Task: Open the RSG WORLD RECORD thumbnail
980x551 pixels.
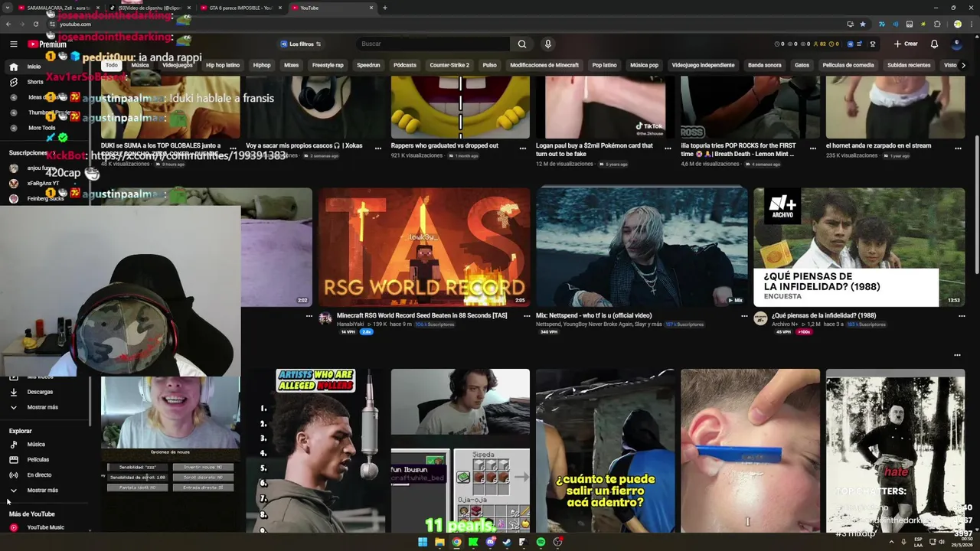Action: 424,247
